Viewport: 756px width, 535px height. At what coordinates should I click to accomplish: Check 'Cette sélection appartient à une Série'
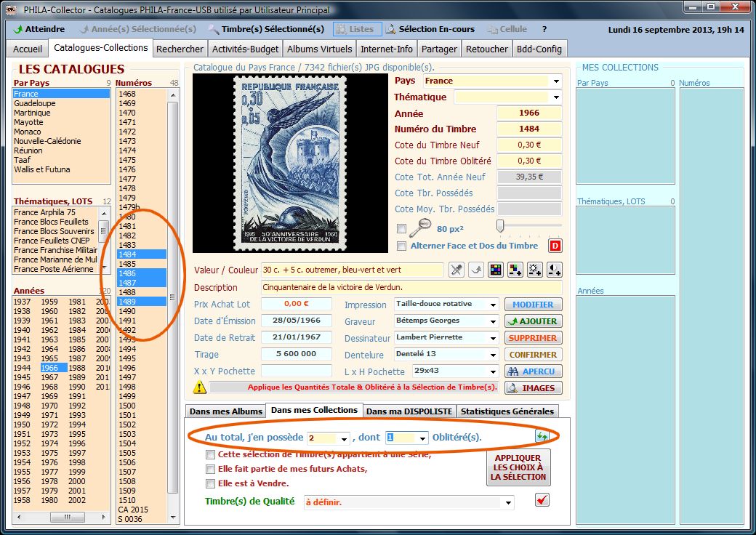210,454
